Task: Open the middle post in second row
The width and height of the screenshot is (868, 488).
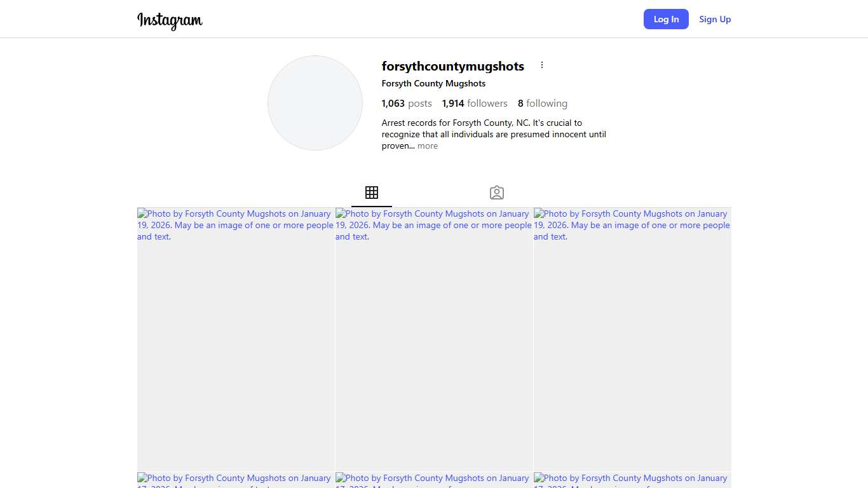Action: point(434,480)
